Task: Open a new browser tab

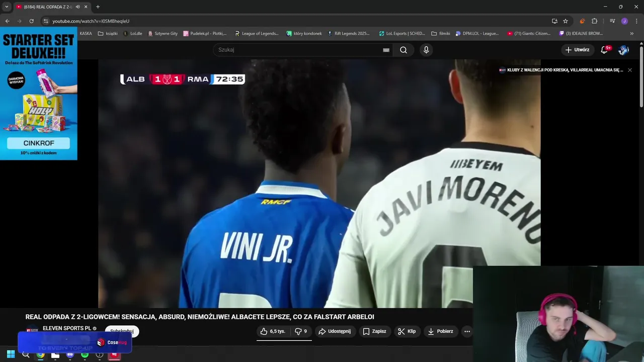Action: [x=98, y=7]
